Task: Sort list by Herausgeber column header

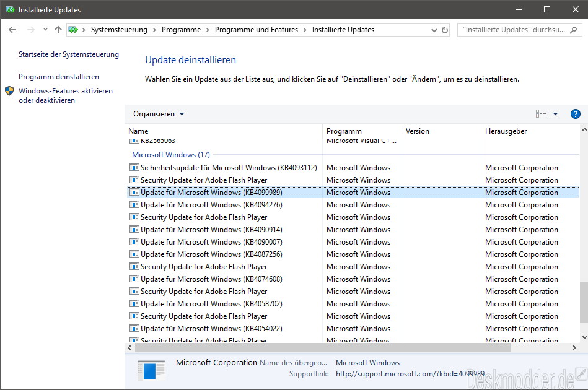Action: [x=506, y=131]
